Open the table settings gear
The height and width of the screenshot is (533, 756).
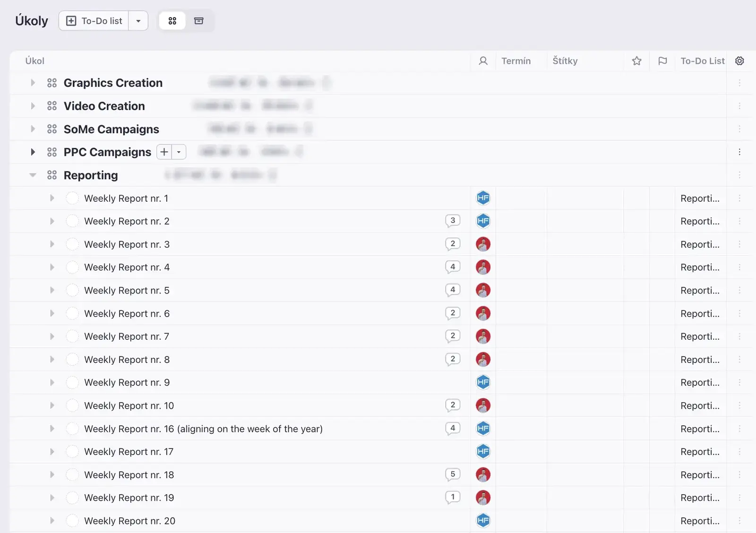(739, 61)
